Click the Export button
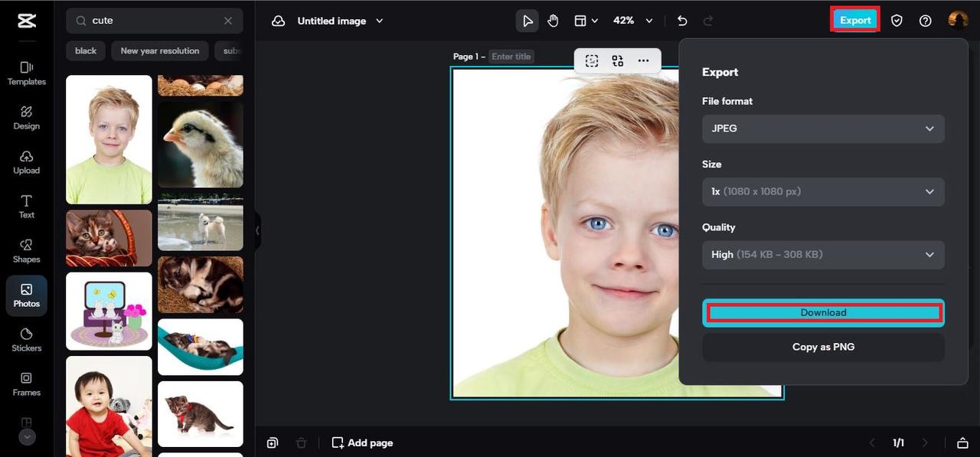The image size is (980, 457). [x=855, y=20]
